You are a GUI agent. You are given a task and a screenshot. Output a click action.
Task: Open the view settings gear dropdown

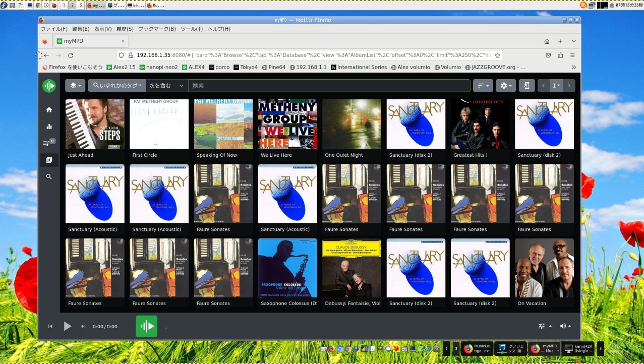(x=506, y=86)
